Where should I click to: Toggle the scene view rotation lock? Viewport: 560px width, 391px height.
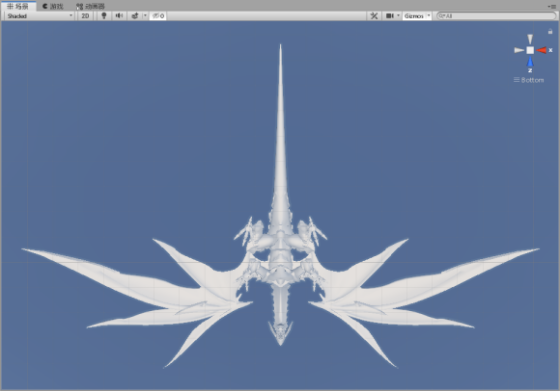[550, 31]
